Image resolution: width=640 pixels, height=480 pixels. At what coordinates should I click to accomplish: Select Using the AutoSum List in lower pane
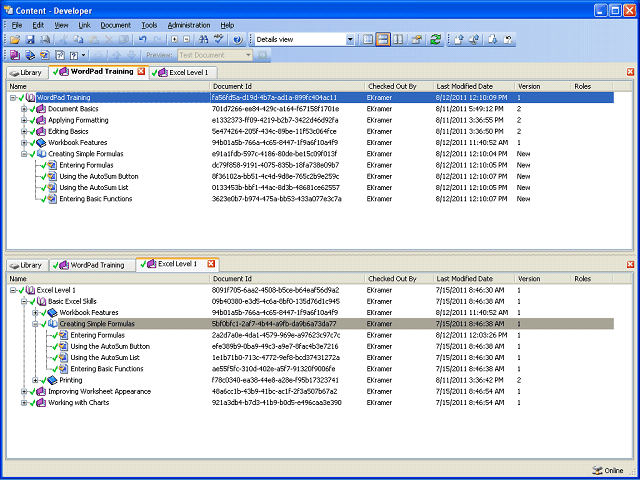point(105,358)
